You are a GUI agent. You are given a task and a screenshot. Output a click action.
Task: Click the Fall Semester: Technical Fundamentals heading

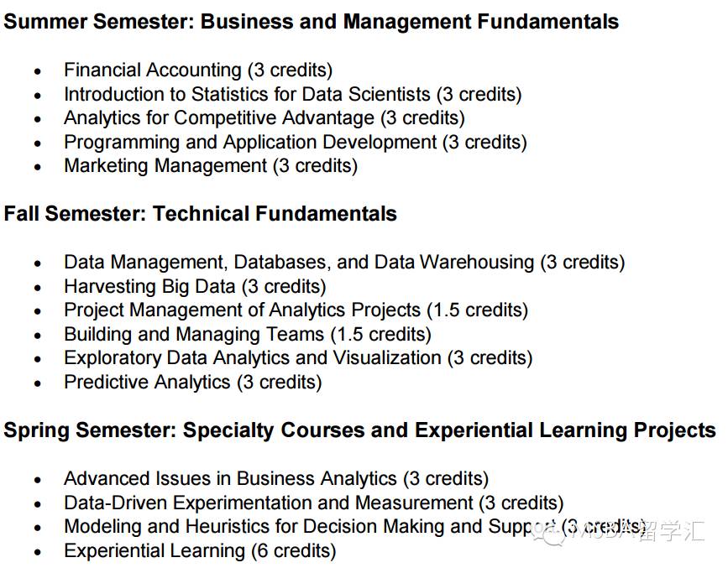click(200, 214)
